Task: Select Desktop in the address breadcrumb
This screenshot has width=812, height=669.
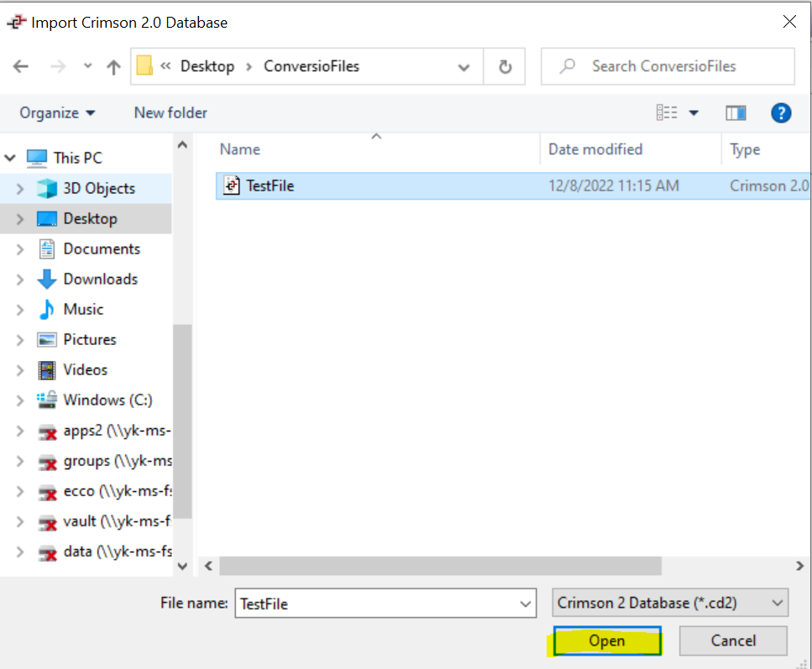Action: click(x=207, y=66)
